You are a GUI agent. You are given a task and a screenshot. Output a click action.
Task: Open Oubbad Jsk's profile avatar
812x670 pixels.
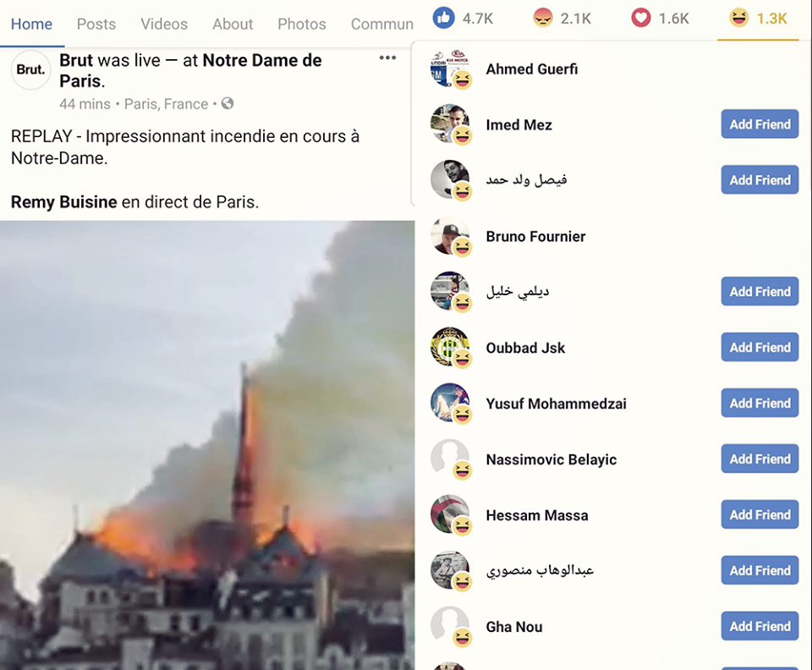(x=449, y=348)
